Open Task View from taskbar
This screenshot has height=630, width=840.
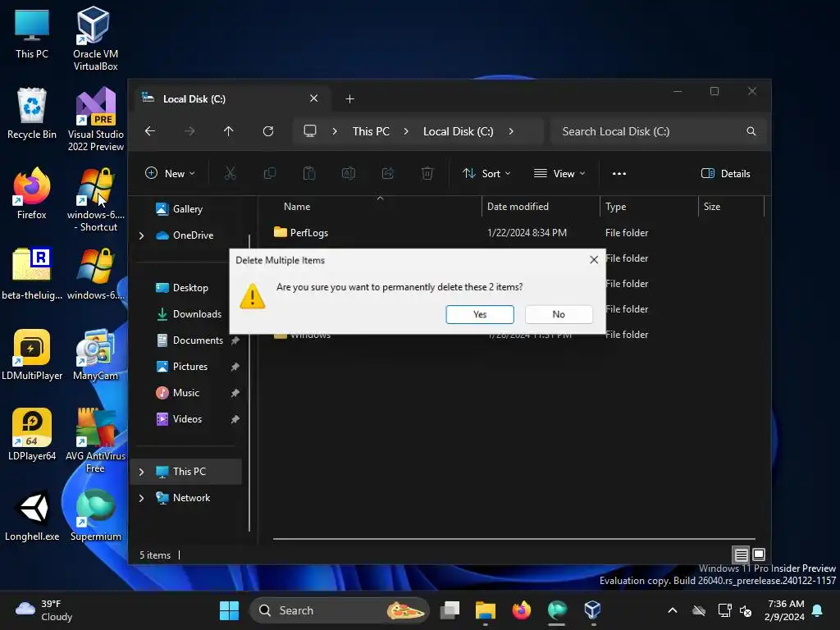(x=450, y=610)
